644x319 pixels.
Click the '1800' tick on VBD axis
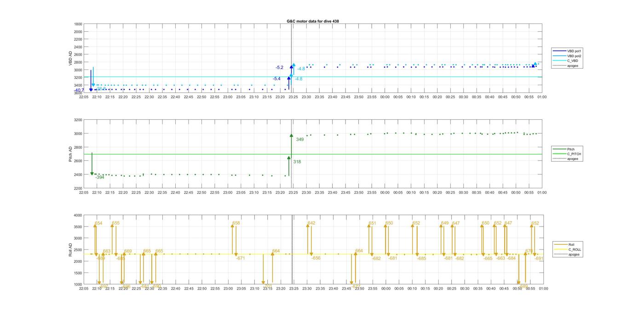pos(78,24)
